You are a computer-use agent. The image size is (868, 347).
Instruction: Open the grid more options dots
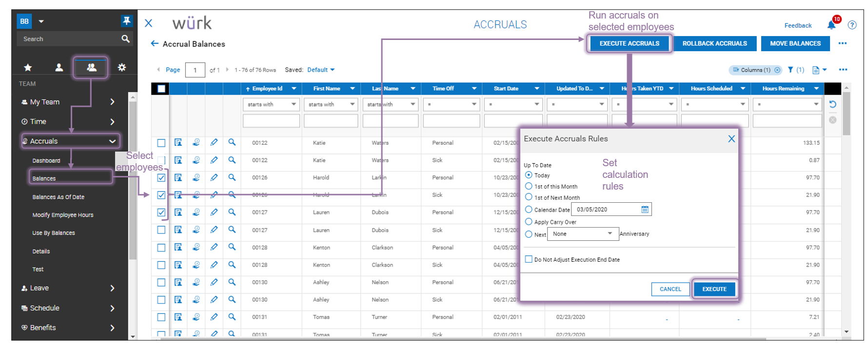[x=843, y=70]
